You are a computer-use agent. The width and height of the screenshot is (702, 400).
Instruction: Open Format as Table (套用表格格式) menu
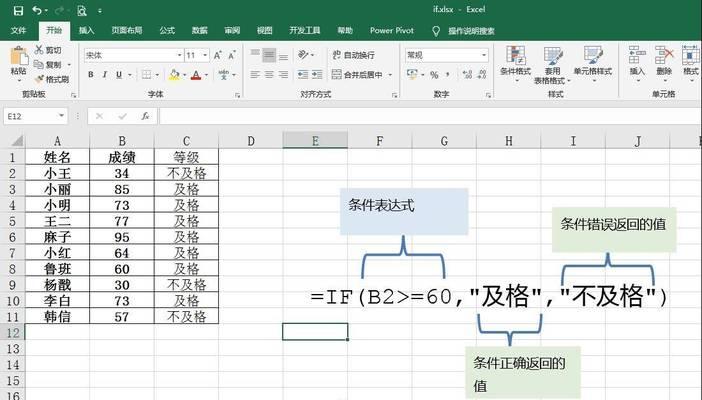click(x=552, y=65)
